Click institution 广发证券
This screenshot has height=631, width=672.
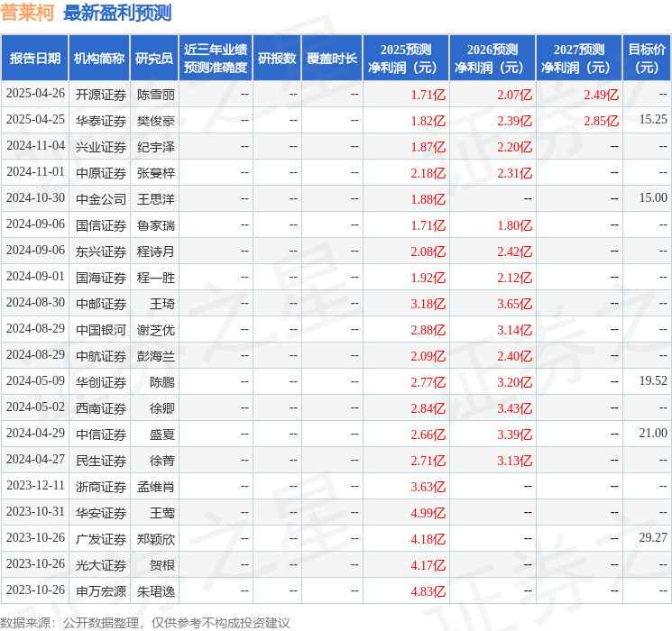[x=101, y=539]
